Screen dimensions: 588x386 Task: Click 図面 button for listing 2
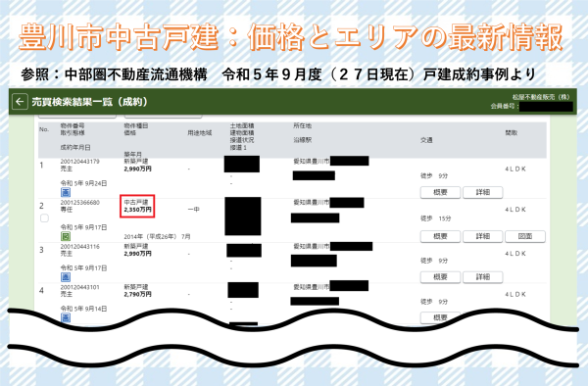click(525, 236)
